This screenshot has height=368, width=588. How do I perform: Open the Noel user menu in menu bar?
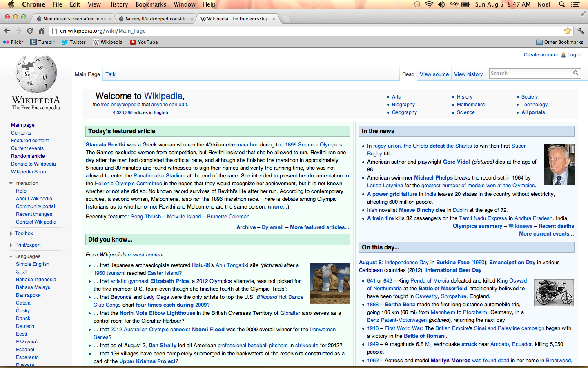(x=543, y=4)
